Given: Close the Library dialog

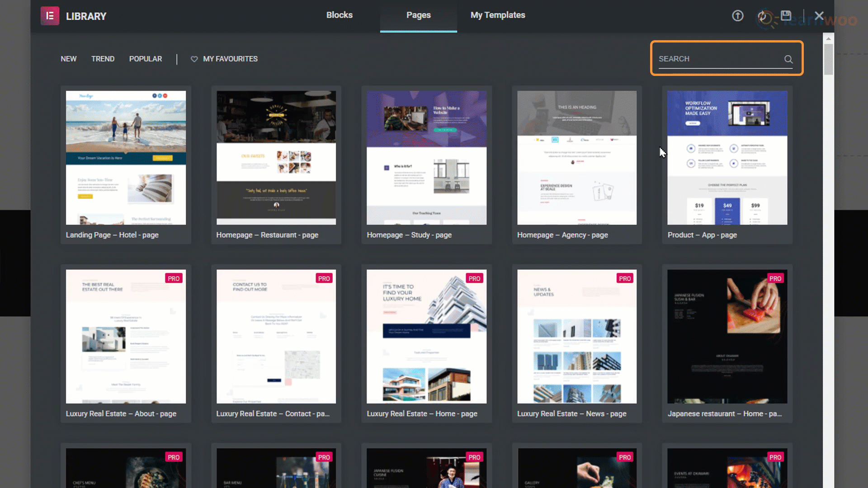Looking at the screenshot, I should coord(819,16).
